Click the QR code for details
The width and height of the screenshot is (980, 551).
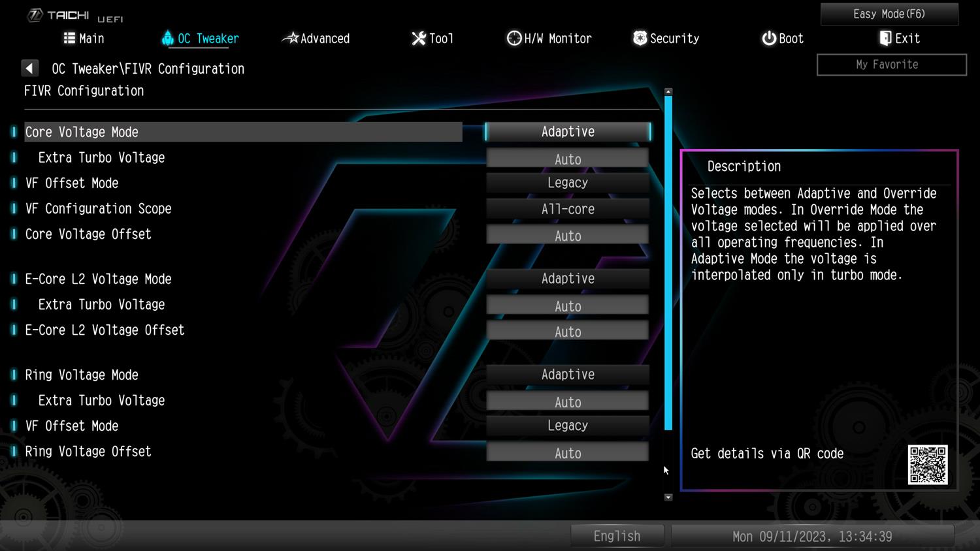point(928,465)
